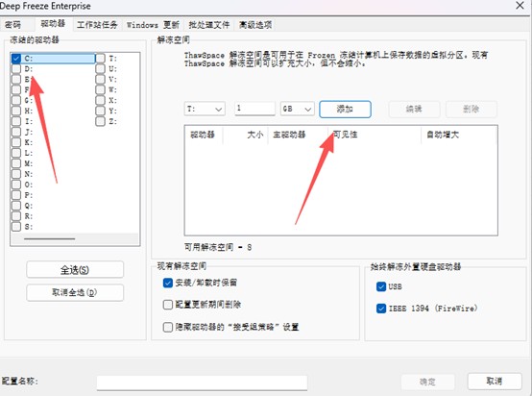This screenshot has width=532, height=396.
Task: Check the Y: drive checkbox
Action: [101, 111]
